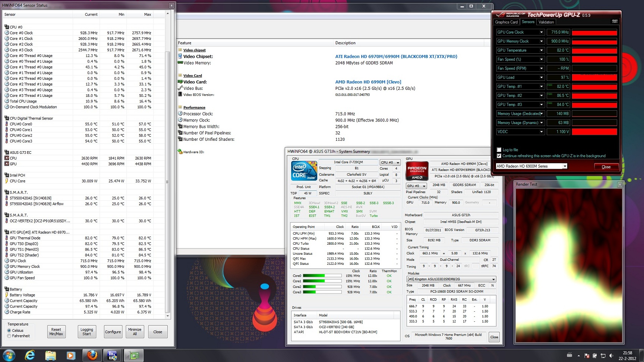The image size is (644, 362).
Task: Click the Logging Start button
Action: pos(87,331)
